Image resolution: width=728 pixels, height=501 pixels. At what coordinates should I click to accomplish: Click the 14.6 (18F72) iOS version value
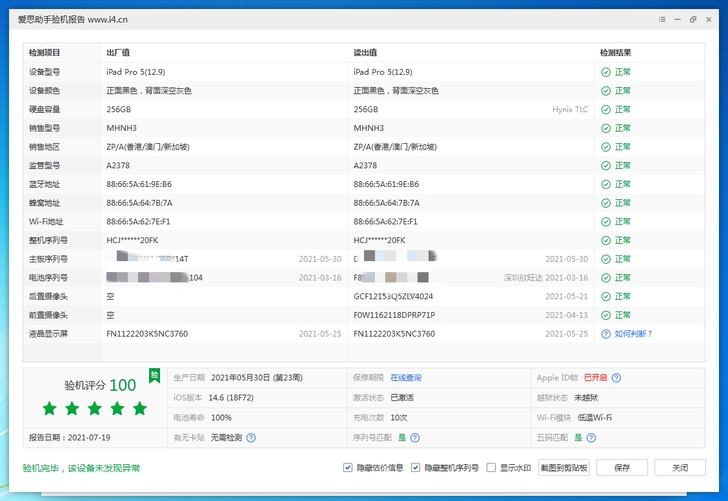tap(231, 398)
